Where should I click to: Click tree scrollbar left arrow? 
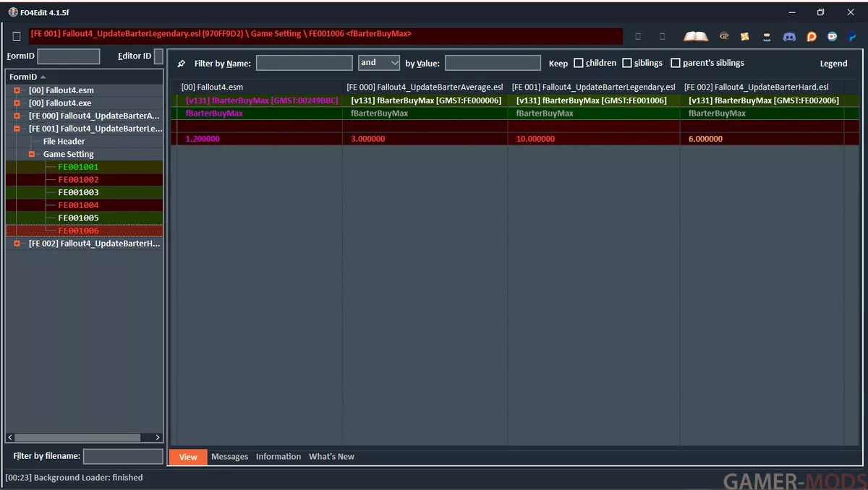(x=10, y=437)
